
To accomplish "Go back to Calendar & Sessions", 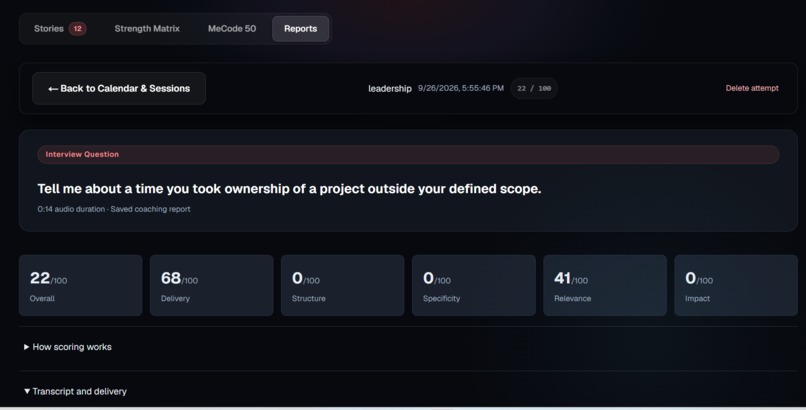I will coord(119,88).
